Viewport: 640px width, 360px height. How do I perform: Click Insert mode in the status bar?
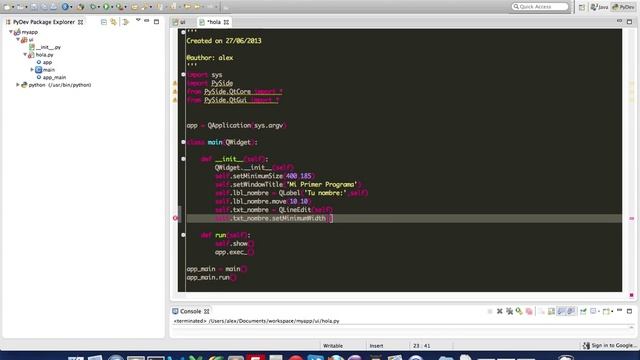tap(376, 346)
